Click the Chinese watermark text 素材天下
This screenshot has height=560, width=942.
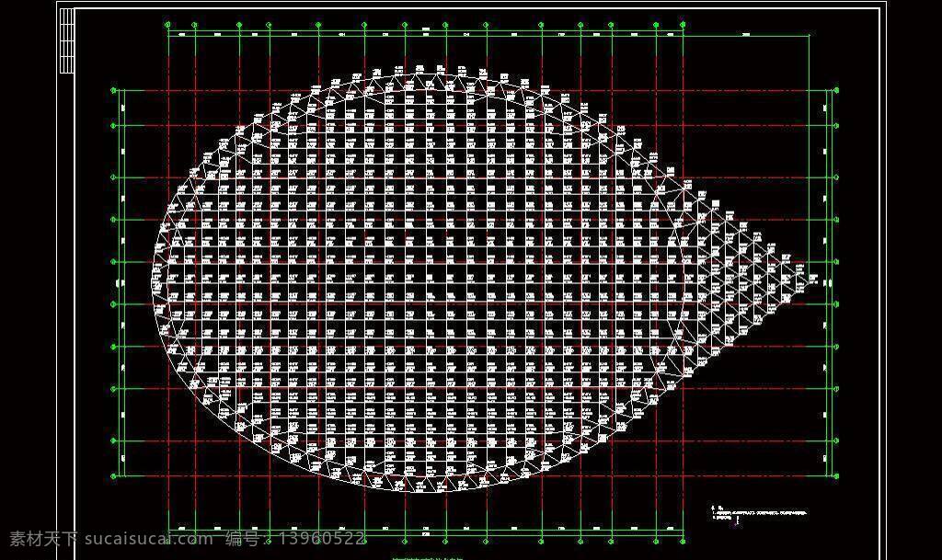[x=43, y=539]
